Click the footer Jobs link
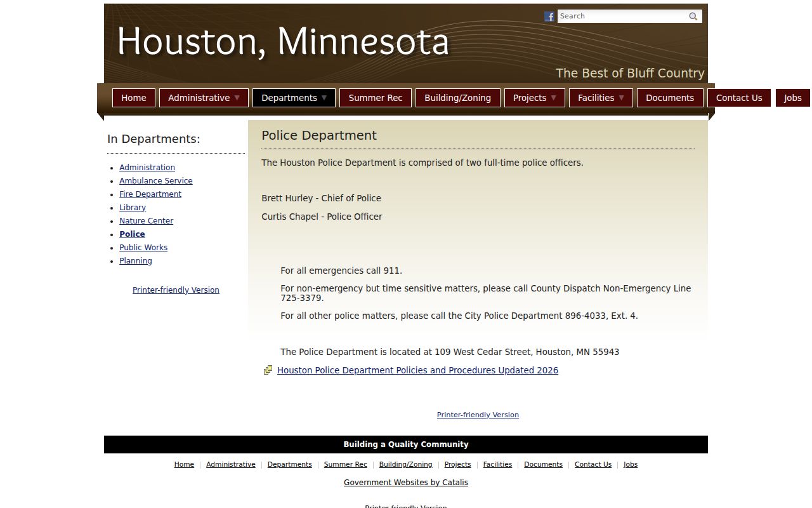The height and width of the screenshot is (508, 812). coord(631,465)
